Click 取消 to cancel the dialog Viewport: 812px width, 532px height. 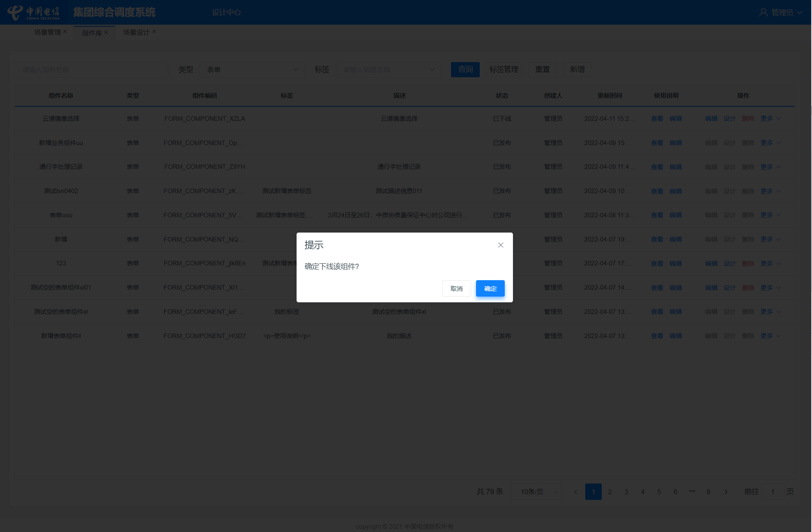coord(456,288)
